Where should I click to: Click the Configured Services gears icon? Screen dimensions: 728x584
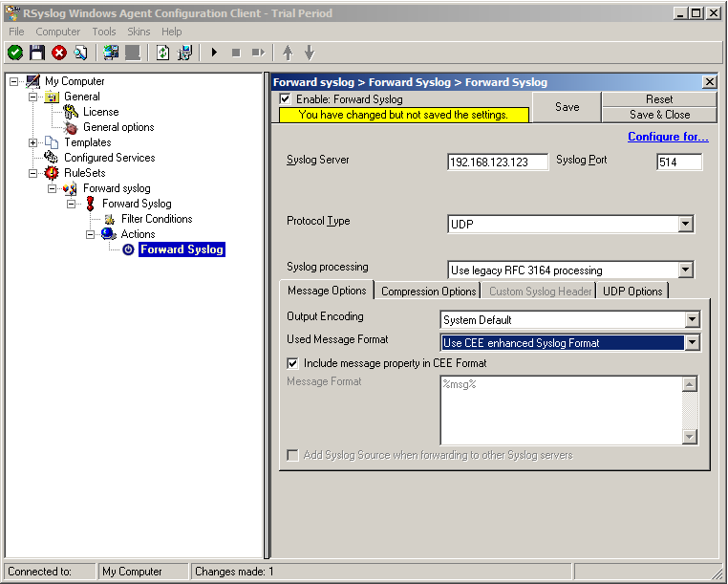52,158
